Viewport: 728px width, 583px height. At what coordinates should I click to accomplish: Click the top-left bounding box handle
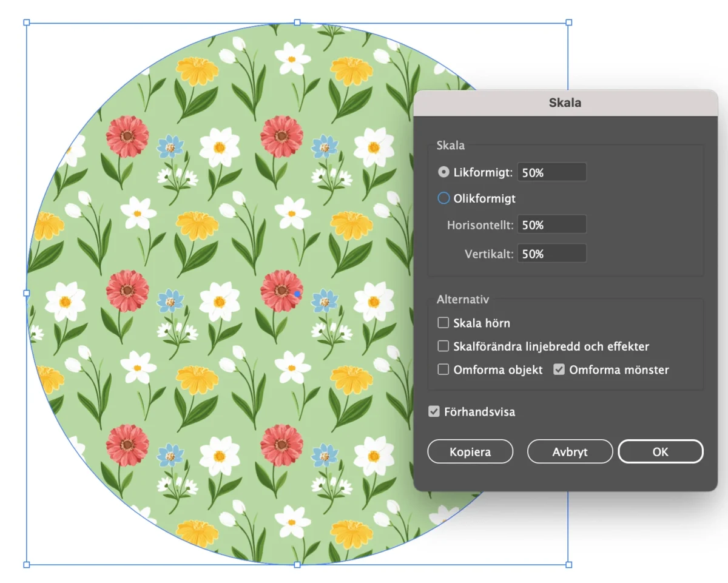pos(27,22)
